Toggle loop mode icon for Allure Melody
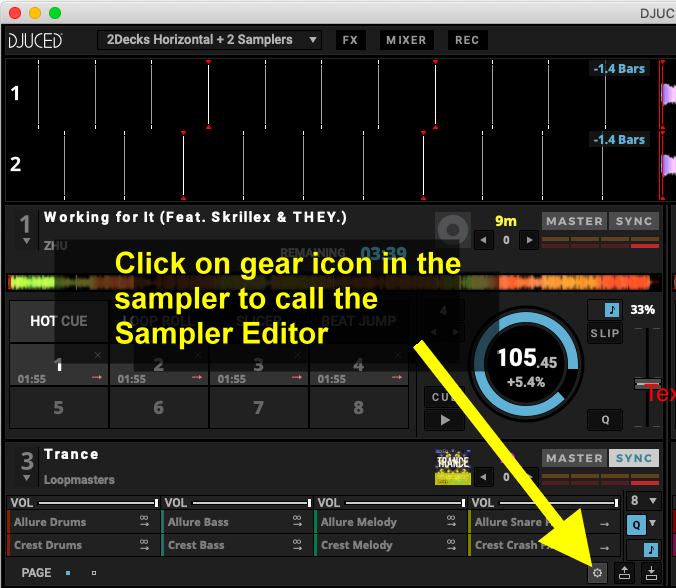 click(451, 521)
